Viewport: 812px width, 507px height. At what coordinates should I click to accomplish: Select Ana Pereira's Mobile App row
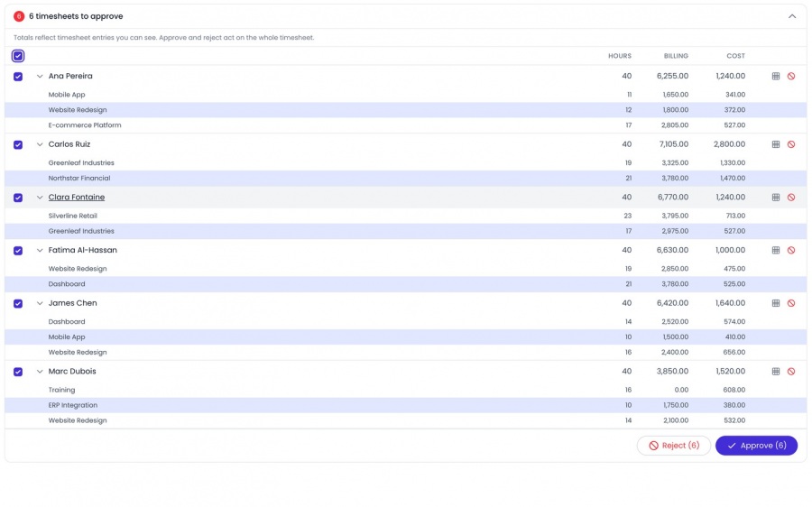(x=405, y=95)
